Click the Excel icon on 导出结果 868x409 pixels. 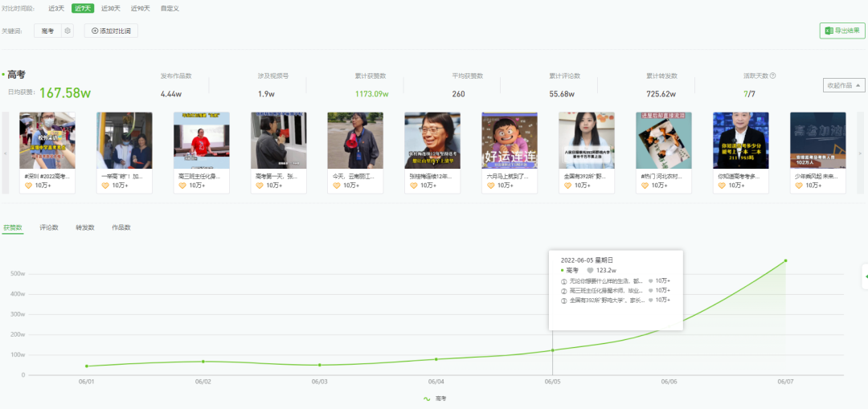(x=828, y=31)
